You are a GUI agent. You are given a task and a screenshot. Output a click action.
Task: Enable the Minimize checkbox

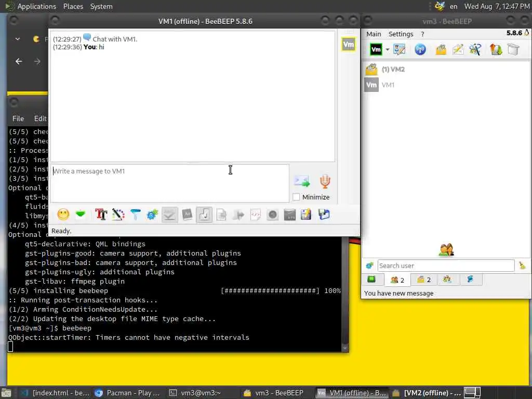click(296, 197)
